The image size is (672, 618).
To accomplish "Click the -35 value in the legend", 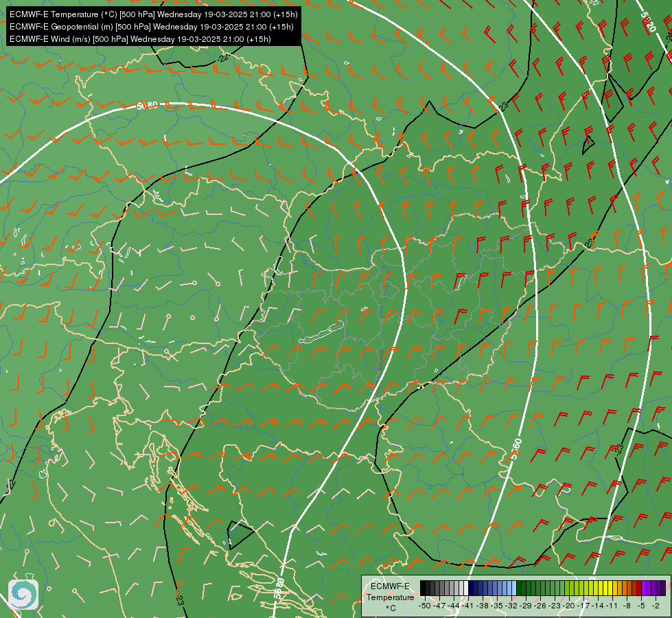I will coord(497,606).
